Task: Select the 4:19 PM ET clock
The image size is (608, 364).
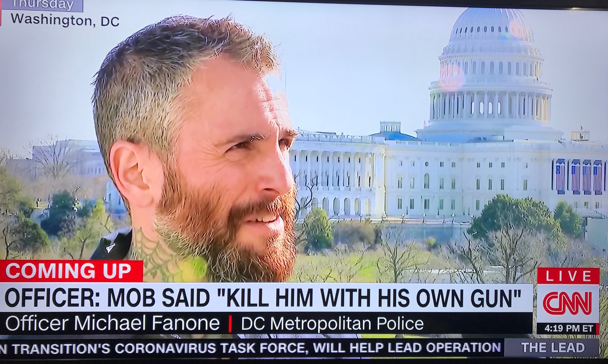Action: [569, 329]
